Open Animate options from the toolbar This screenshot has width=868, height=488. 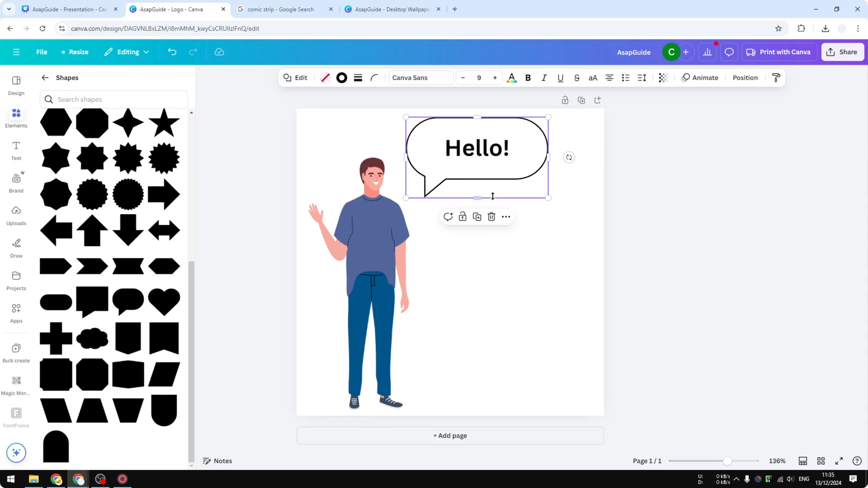(700, 78)
